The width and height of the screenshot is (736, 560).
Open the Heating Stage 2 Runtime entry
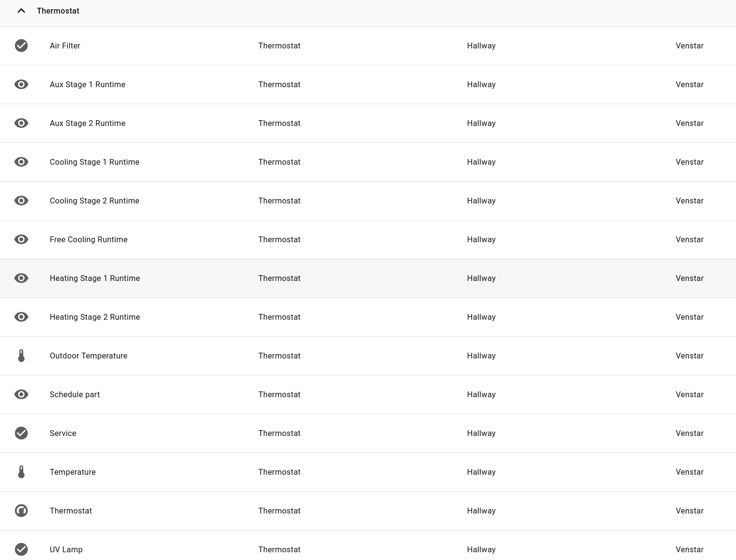[x=95, y=317]
